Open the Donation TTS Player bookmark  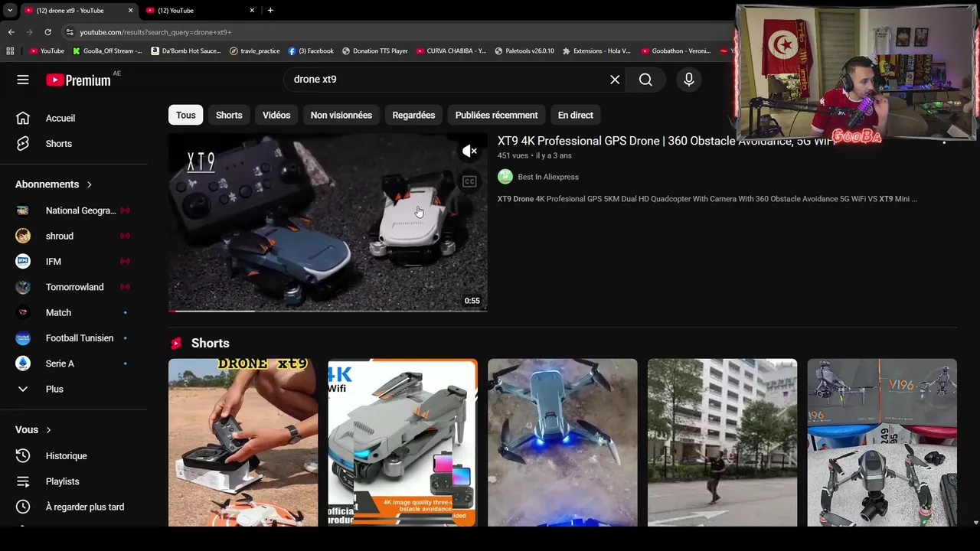click(375, 51)
